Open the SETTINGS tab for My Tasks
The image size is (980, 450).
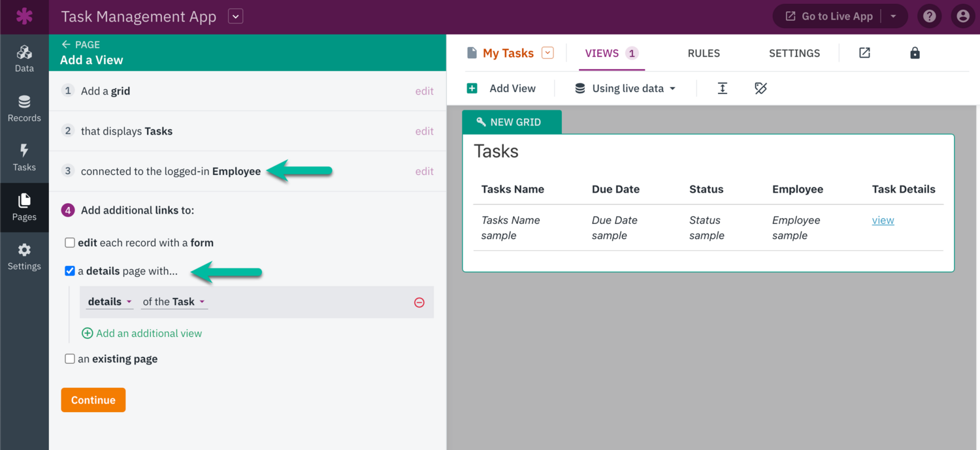tap(794, 53)
